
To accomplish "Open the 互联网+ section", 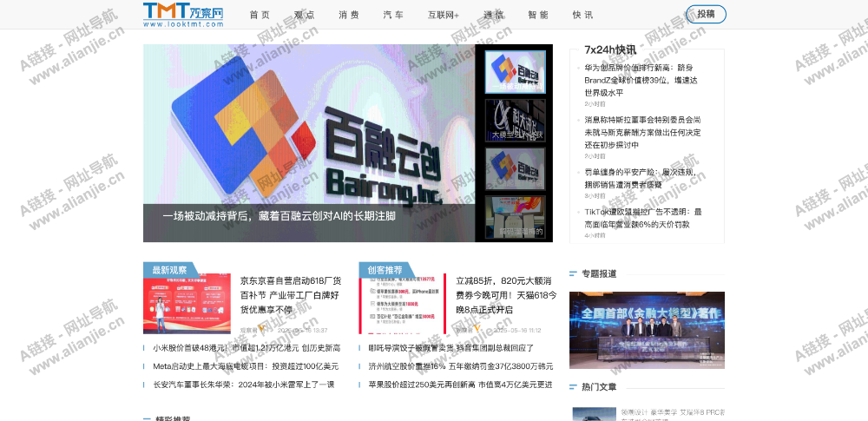I will (444, 15).
